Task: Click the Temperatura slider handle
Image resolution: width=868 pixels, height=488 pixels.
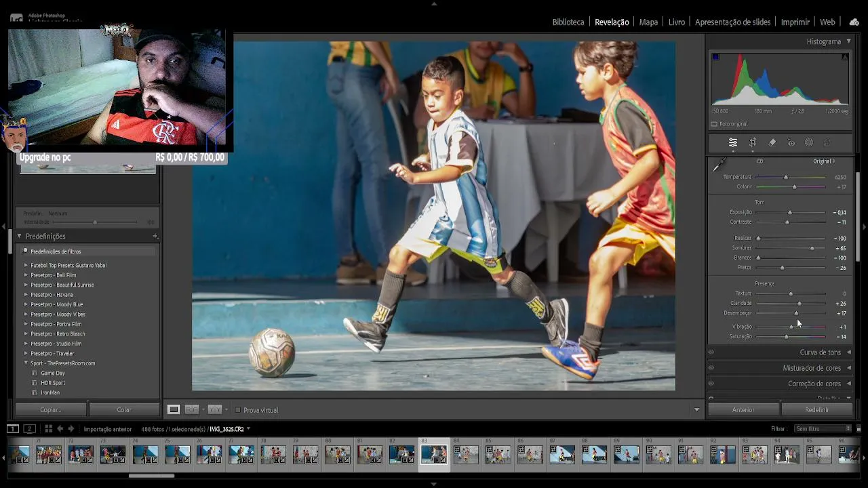Action: click(786, 177)
